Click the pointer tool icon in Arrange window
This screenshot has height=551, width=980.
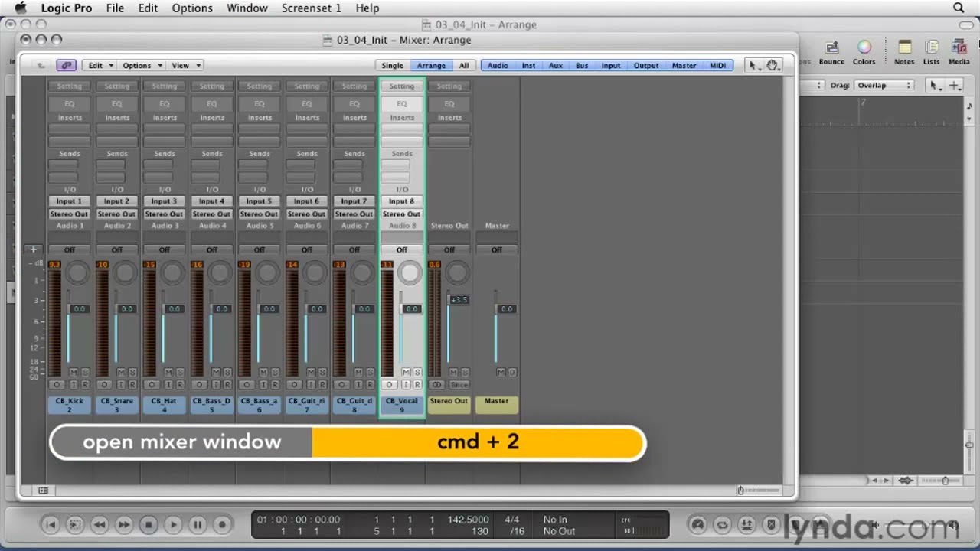[935, 86]
